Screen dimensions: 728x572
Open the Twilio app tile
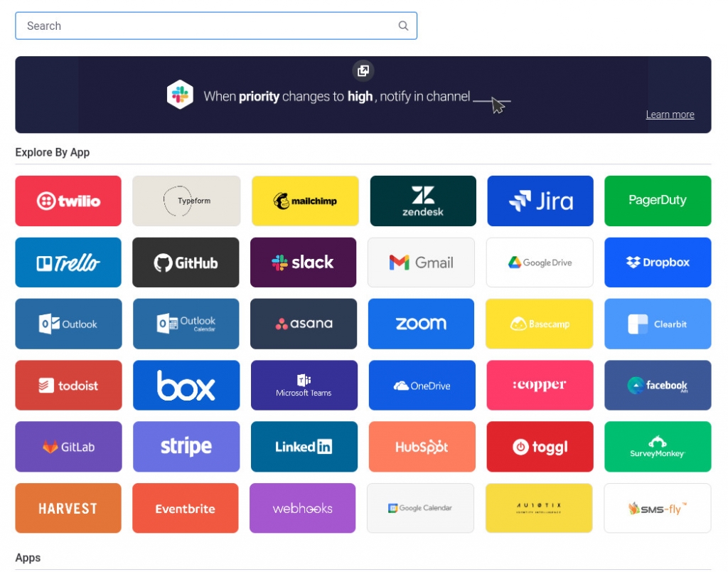click(x=68, y=201)
